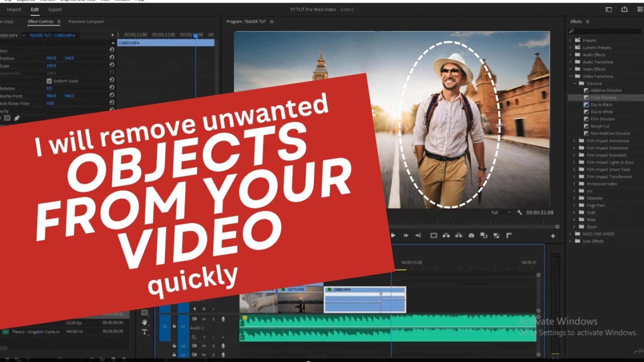Click Program timecode 00:00:31:08
This screenshot has width=644, height=362.
(540, 213)
